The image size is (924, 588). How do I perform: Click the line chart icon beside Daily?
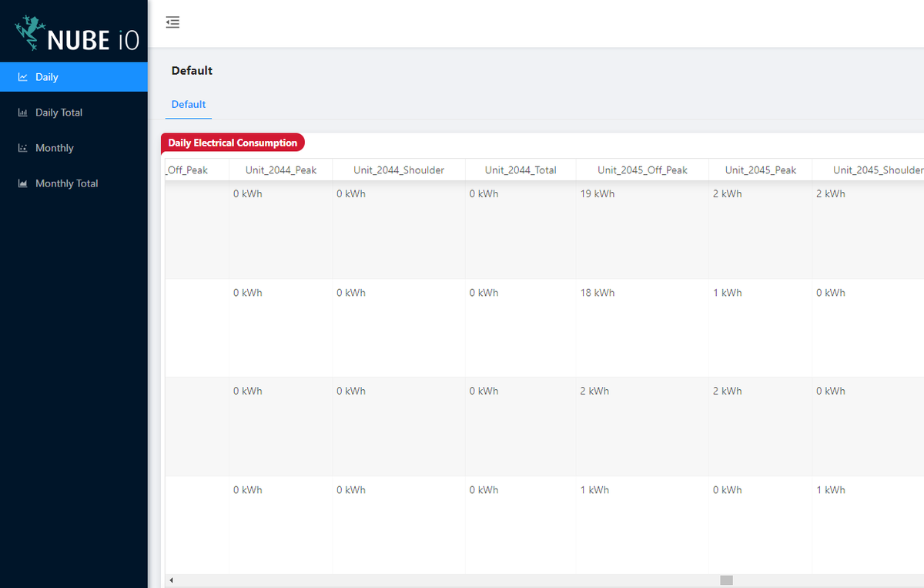[23, 77]
